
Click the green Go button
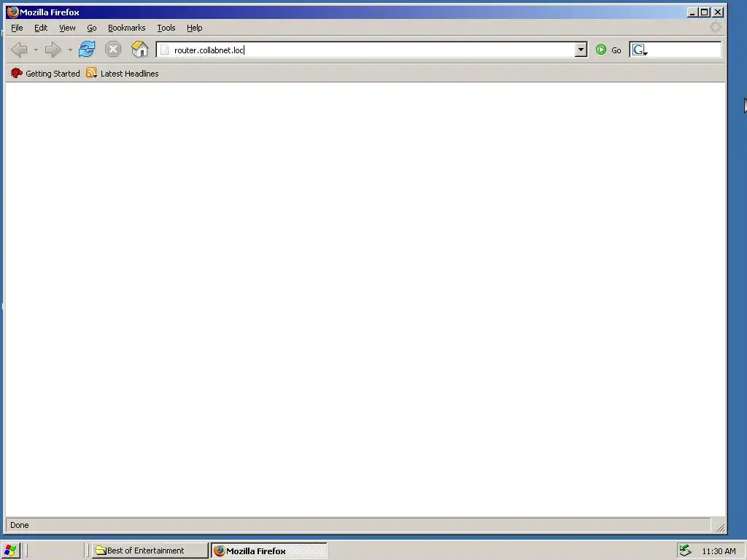(x=608, y=50)
